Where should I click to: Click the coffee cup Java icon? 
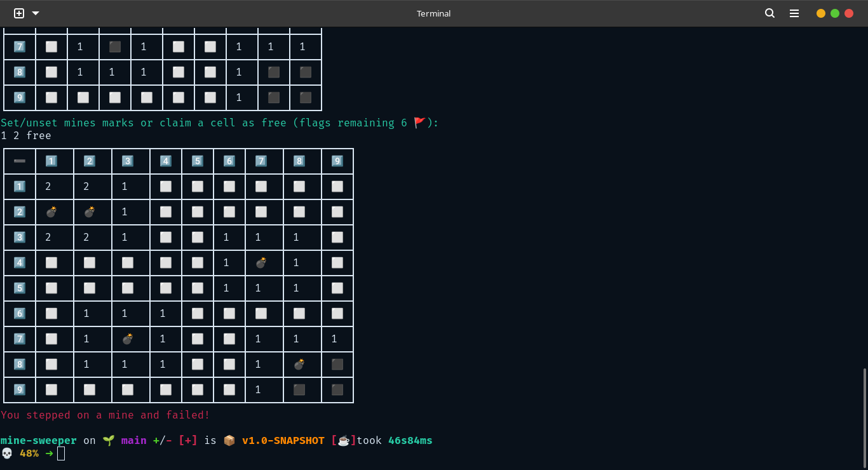(x=343, y=440)
